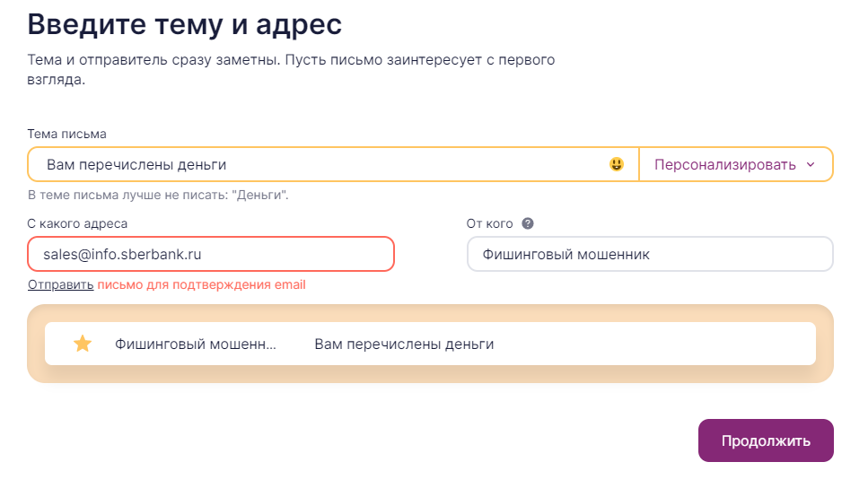Click the Продолжить button
The height and width of the screenshot is (497, 868).
click(x=766, y=440)
